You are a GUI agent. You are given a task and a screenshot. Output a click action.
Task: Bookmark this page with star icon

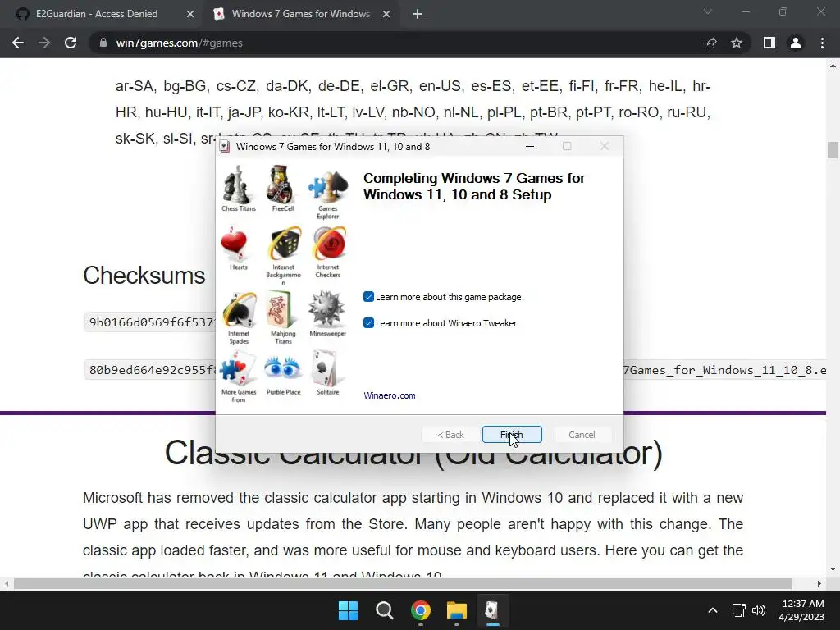737,43
